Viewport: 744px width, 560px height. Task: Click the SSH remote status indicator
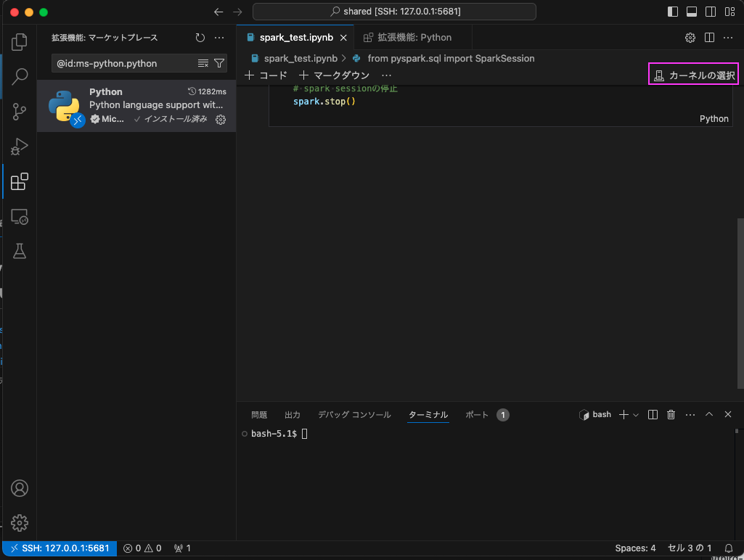click(x=60, y=548)
